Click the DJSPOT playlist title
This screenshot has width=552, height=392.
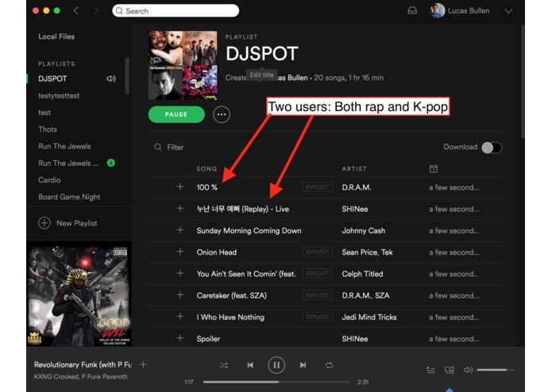click(262, 54)
